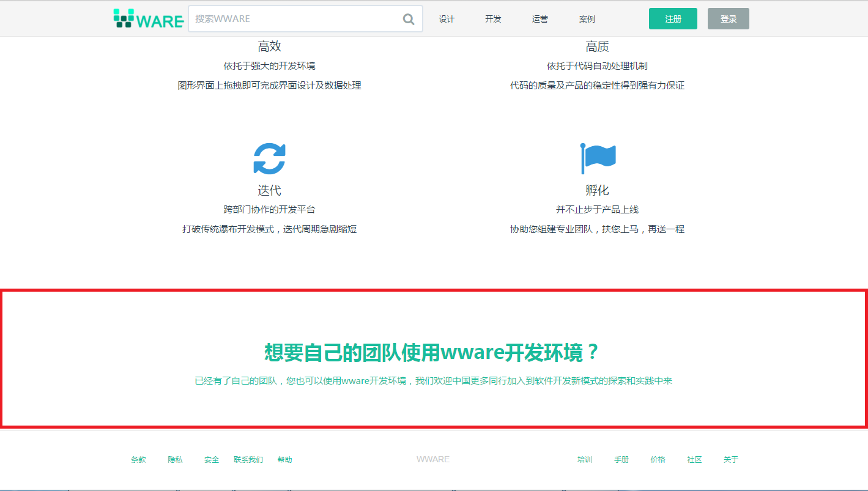Click the WWARE logo in header
This screenshot has height=491, width=868.
[149, 19]
